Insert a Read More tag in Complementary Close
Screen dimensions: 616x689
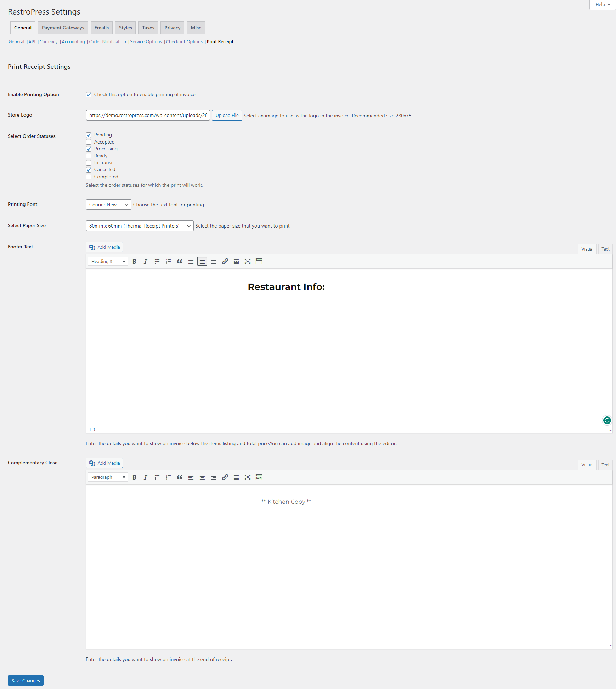(x=236, y=477)
